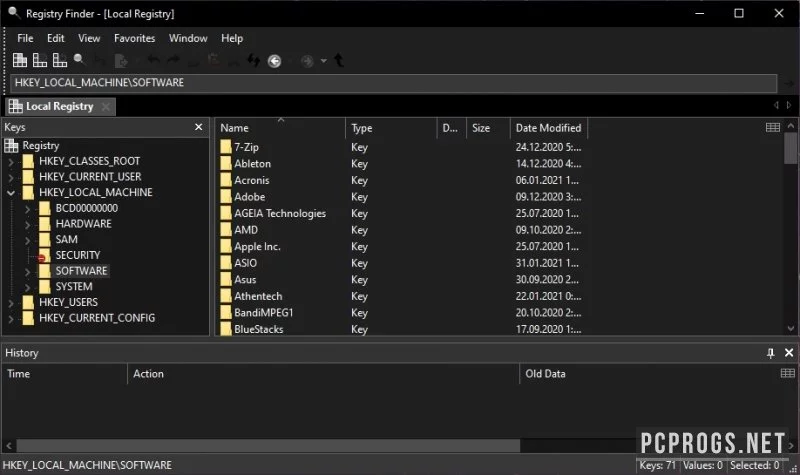Viewport: 800px width, 475px height.
Task: Click the Registry root icon in tree
Action: [x=11, y=146]
